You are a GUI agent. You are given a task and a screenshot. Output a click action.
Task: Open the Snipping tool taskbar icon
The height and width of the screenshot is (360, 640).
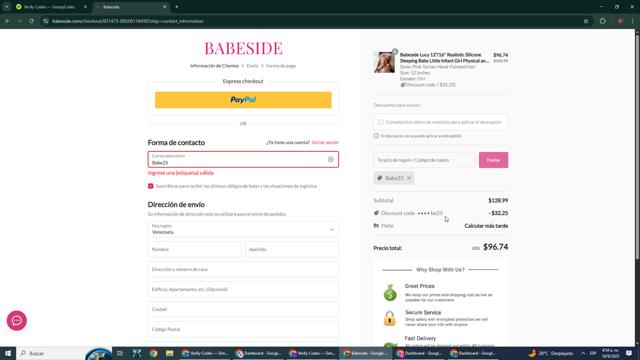pos(137,353)
